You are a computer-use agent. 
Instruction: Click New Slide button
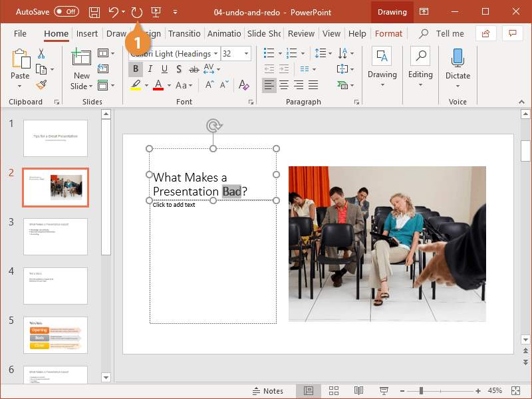(x=81, y=70)
